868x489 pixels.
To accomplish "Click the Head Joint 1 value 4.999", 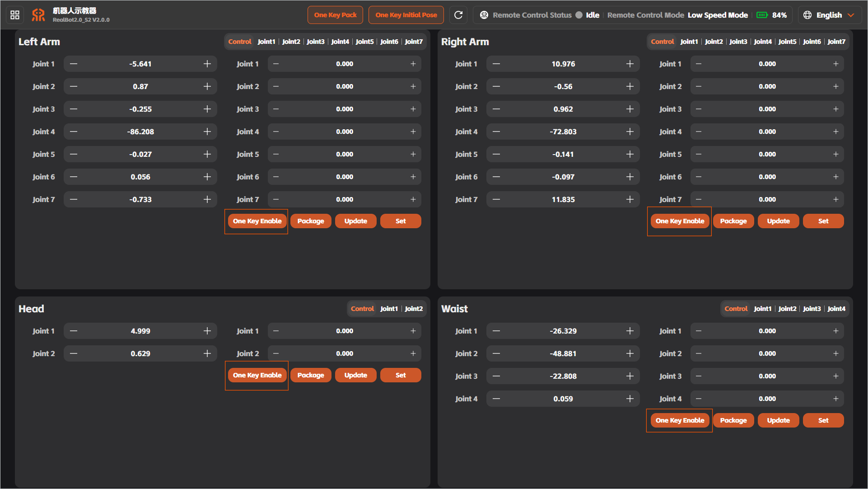I will [x=140, y=331].
